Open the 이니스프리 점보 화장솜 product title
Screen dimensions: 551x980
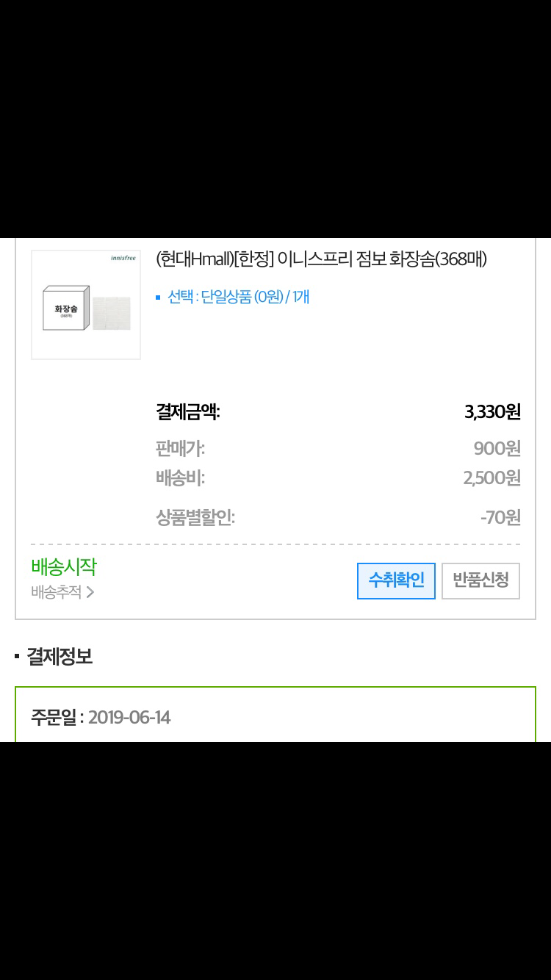322,259
